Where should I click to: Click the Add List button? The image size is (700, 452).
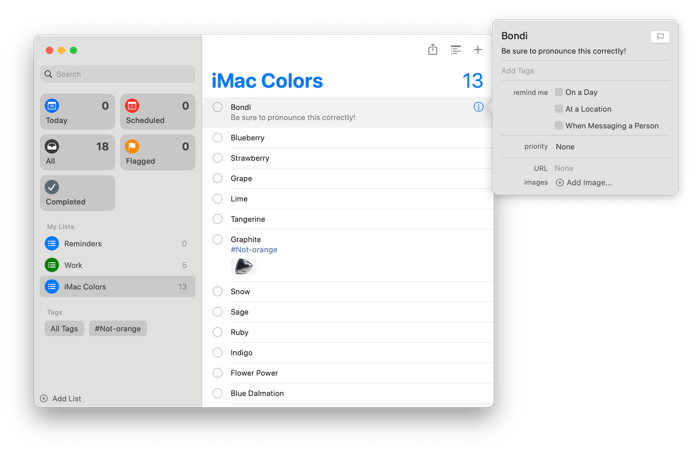[x=61, y=398]
